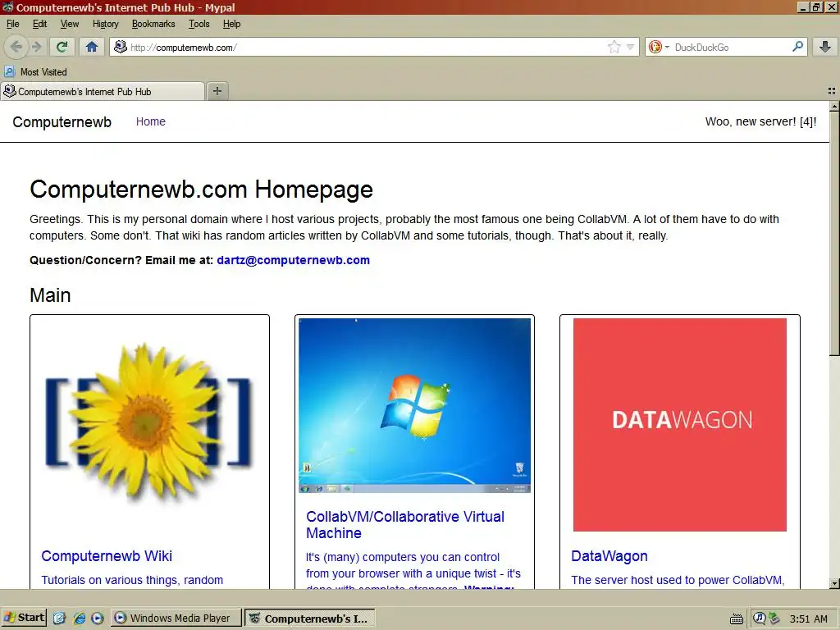Viewport: 840px width, 630px height.
Task: Open the Most Visited bookmarks folder
Action: click(36, 72)
